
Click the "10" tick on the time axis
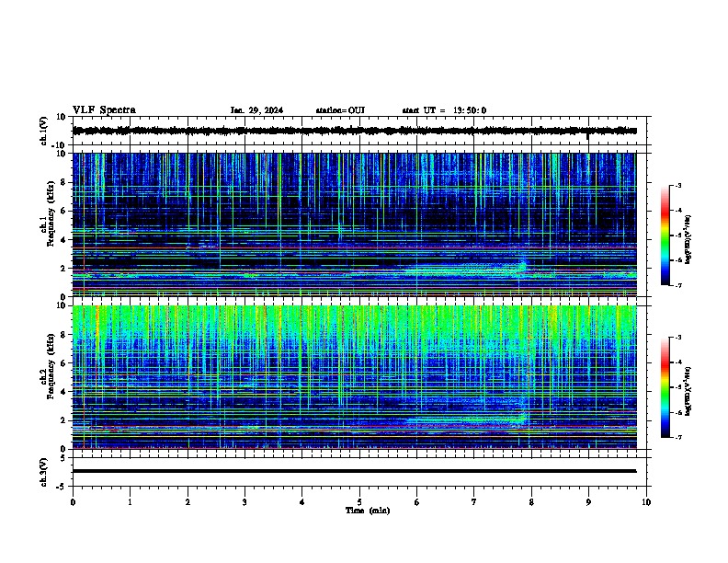point(646,502)
